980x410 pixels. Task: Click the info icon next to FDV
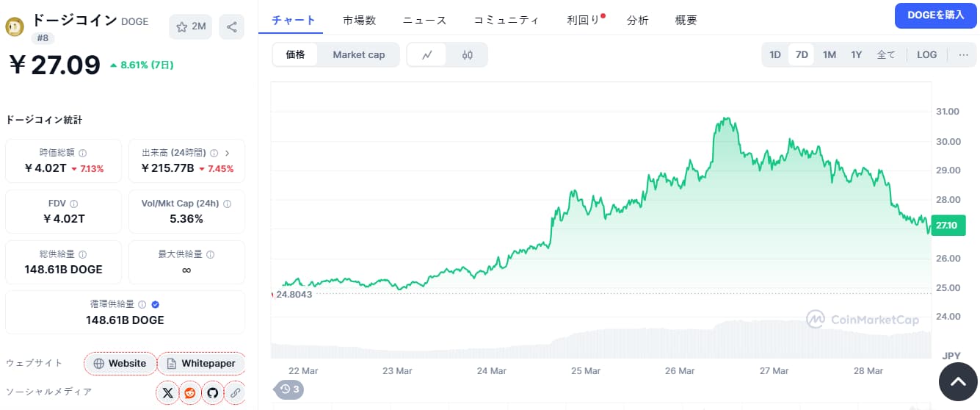tap(74, 204)
